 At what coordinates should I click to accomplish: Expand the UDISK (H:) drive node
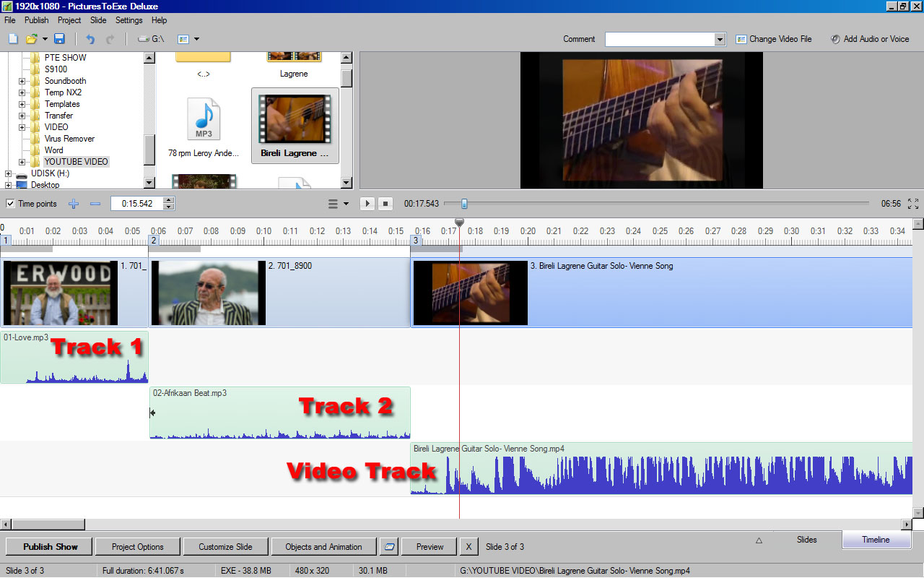(x=9, y=173)
